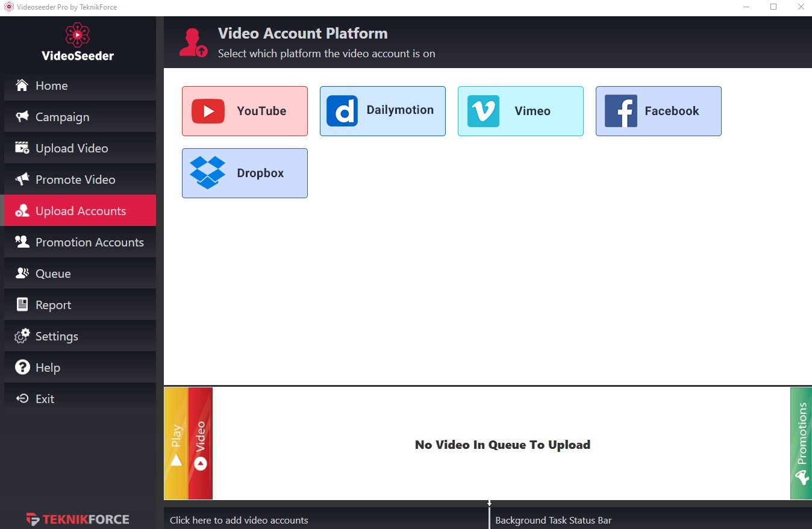This screenshot has height=529, width=812.
Task: Click the Background Task Status Bar
Action: (553, 520)
